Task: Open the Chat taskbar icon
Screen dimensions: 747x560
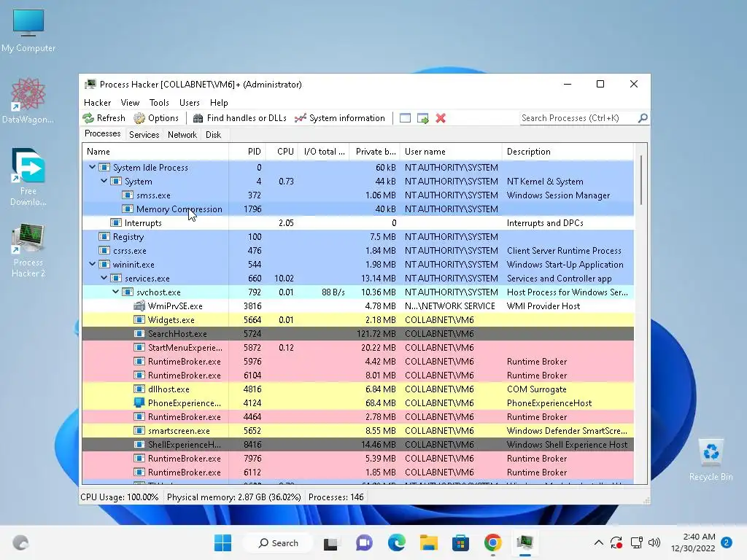Action: pyautogui.click(x=364, y=542)
